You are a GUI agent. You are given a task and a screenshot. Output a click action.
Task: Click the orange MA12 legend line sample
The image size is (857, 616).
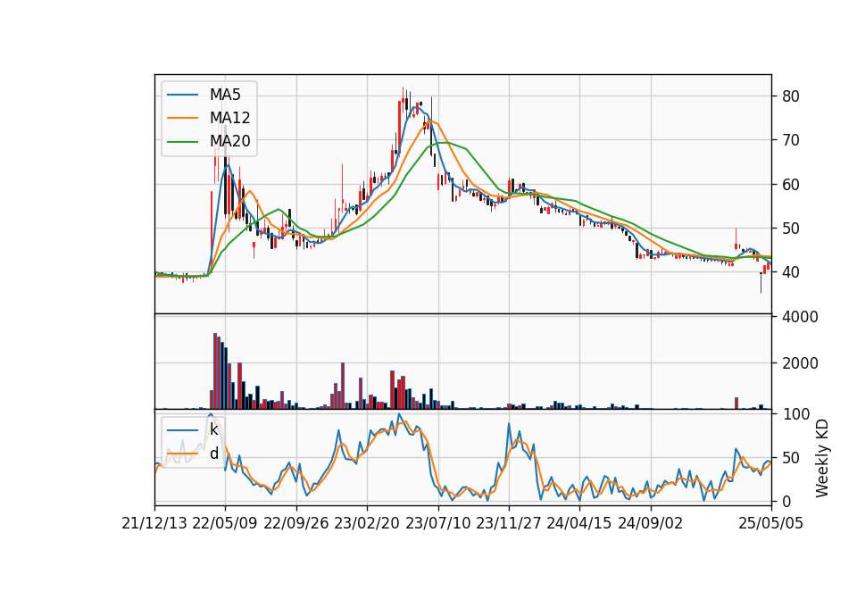click(x=182, y=118)
